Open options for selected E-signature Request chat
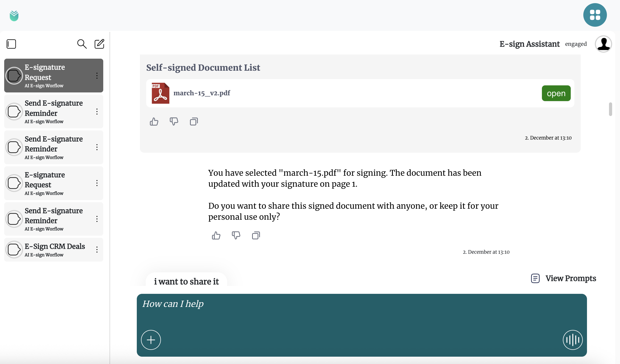This screenshot has width=620, height=364. 97,76
